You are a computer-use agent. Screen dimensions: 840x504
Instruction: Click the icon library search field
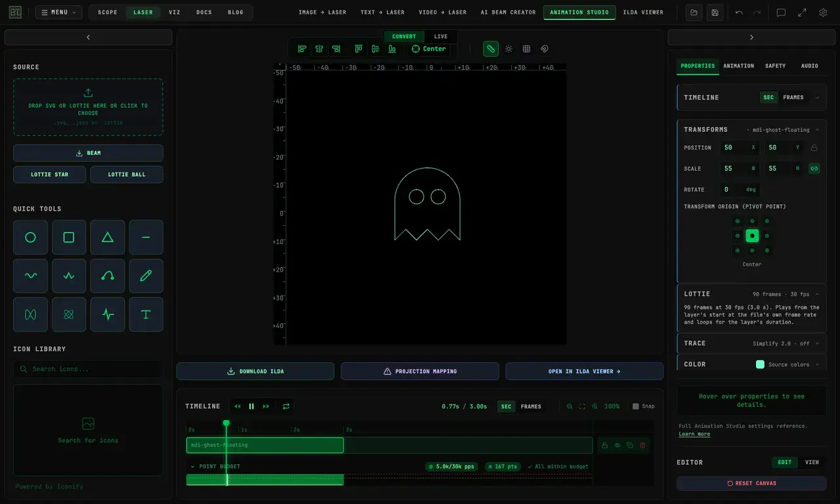click(x=88, y=369)
